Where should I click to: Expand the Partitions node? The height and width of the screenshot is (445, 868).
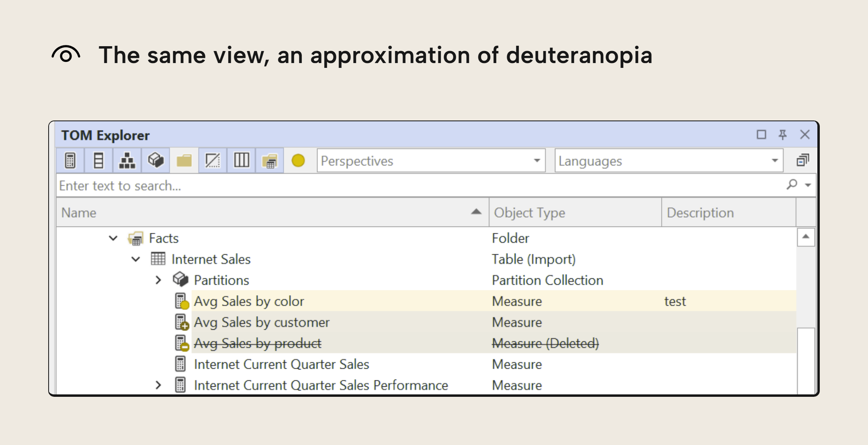tap(158, 280)
